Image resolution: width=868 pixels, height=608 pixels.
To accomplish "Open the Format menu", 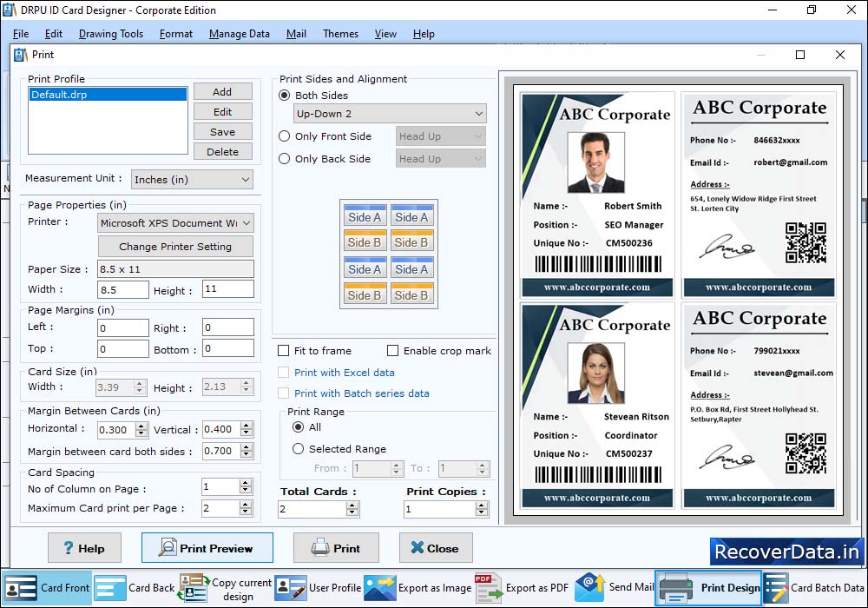I will [x=176, y=34].
